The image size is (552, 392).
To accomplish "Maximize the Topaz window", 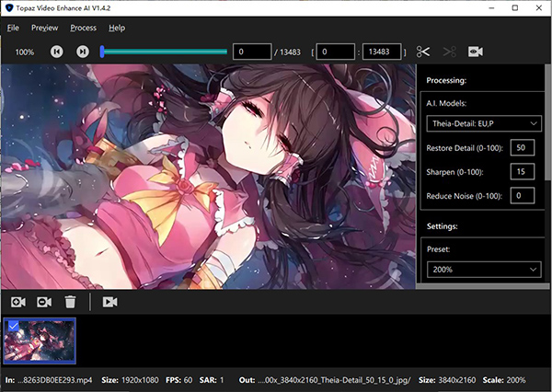I will point(515,7).
